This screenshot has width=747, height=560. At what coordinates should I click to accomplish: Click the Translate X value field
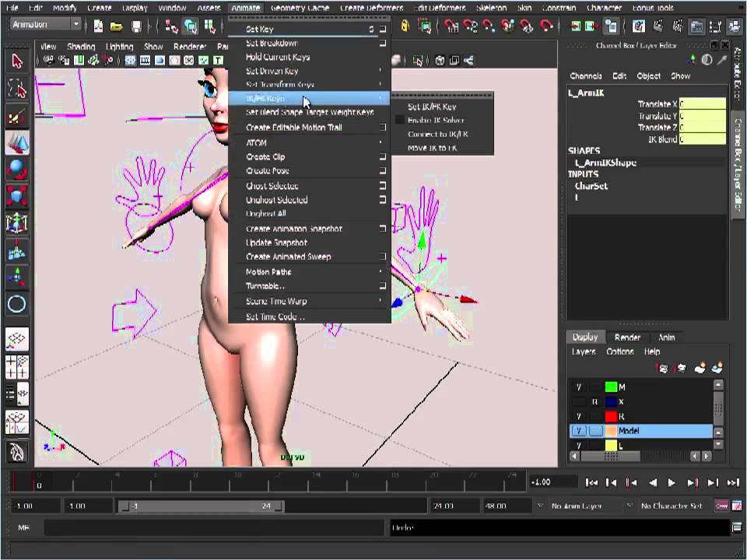pos(702,103)
